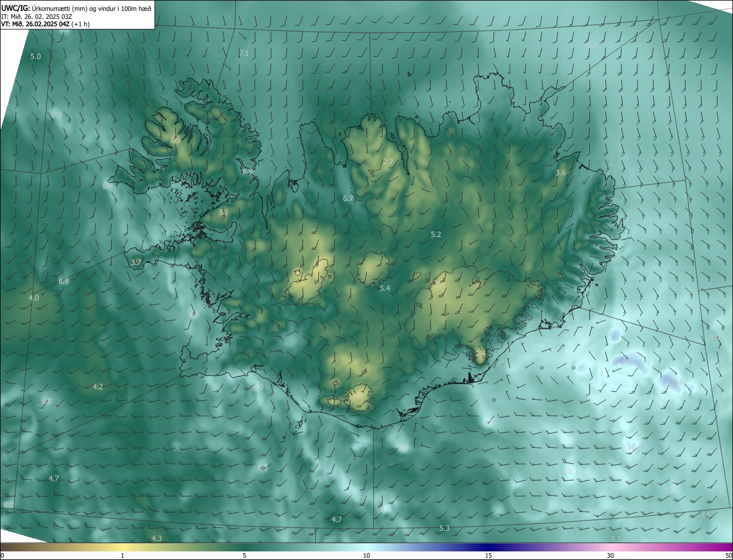Click the 4.2 value on the map
733x560 pixels.
(98, 387)
